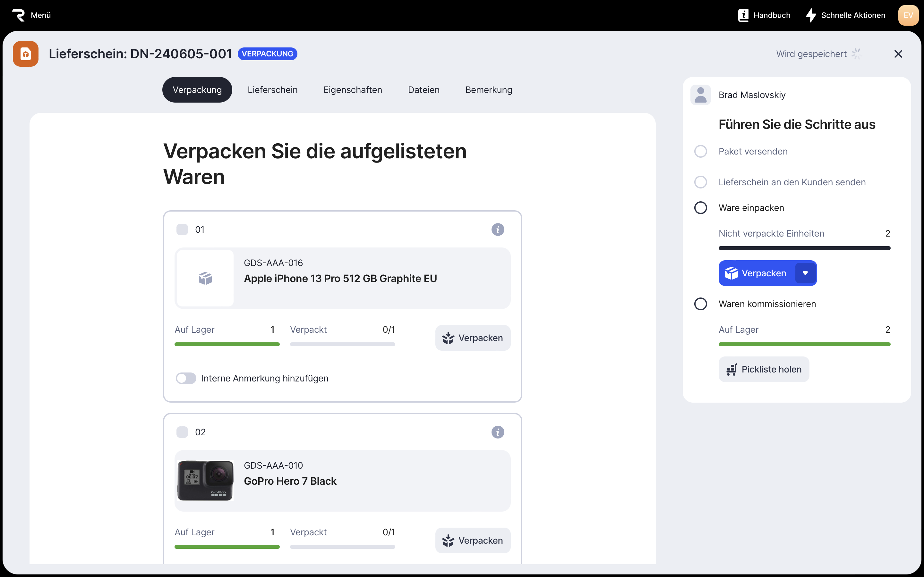Open the Eigenschaften tab
924x577 pixels.
click(352, 90)
